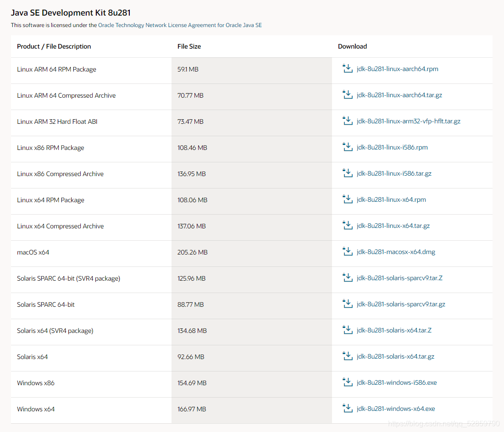Image resolution: width=504 pixels, height=432 pixels.
Task: Click jdk-8u281-solaris-x64.tar.gz link
Action: (395, 356)
